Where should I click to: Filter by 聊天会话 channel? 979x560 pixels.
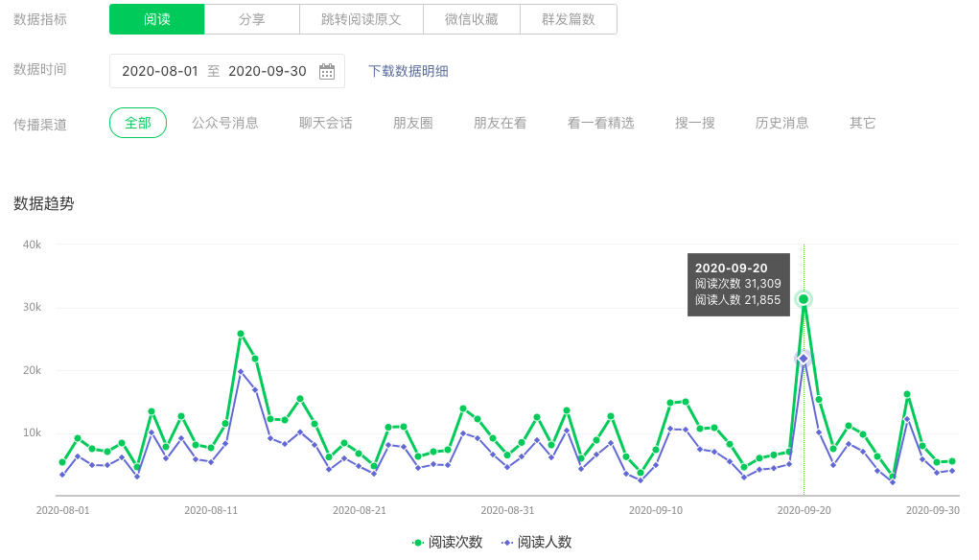click(x=325, y=123)
